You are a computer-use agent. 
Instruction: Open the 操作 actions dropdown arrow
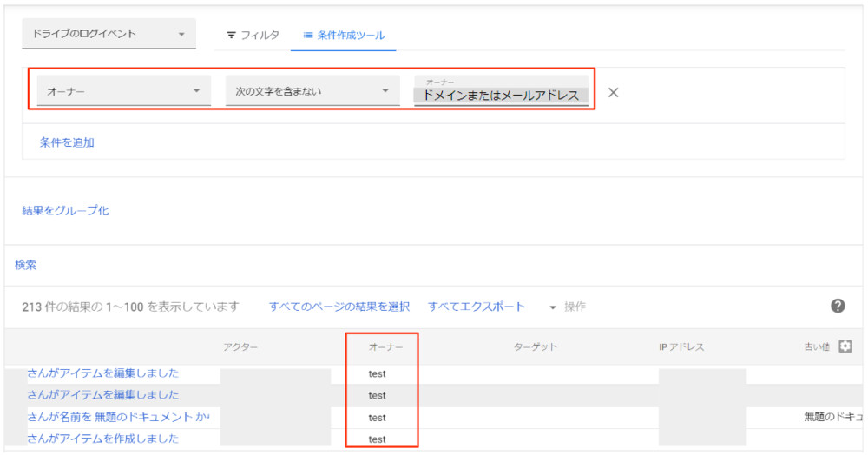[553, 307]
